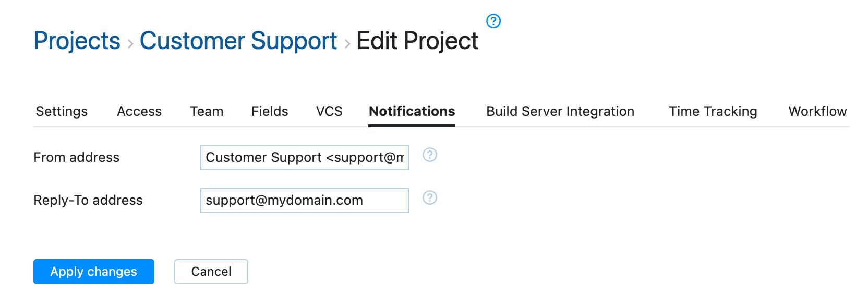Click the From address label

point(77,157)
